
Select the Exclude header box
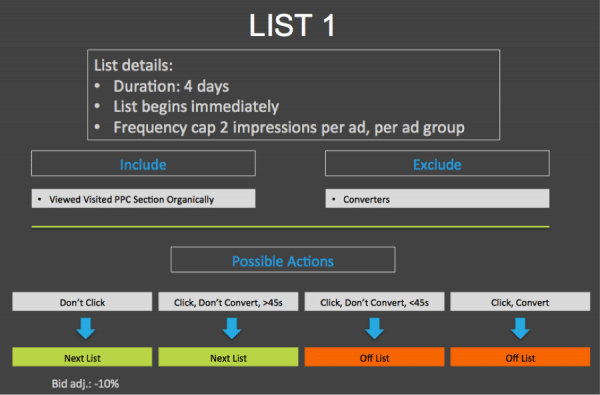[x=437, y=163]
